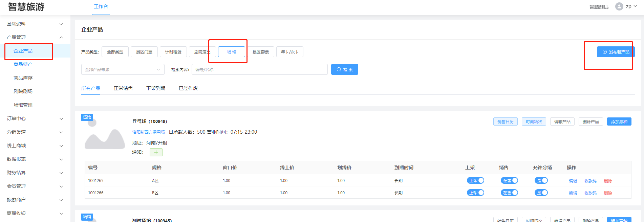Toggle 允许分销 switch for item 1001265
Screen dimensions: 644x222
click(541, 181)
